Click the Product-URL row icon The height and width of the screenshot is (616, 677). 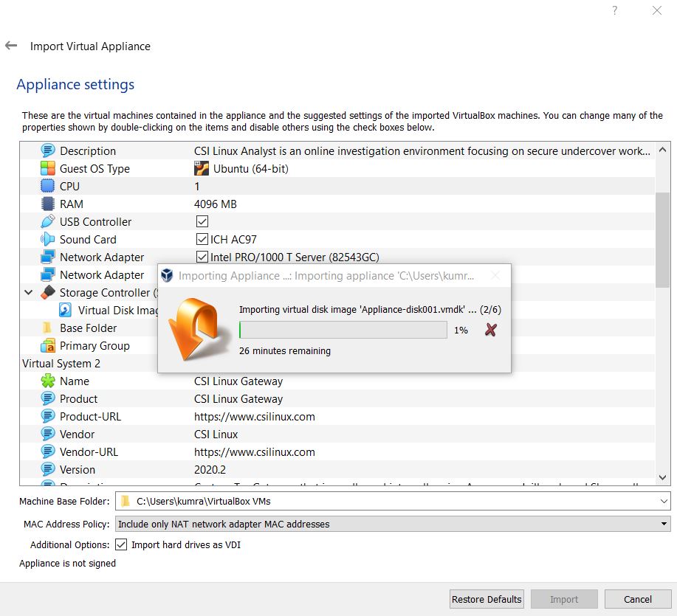pyautogui.click(x=47, y=416)
